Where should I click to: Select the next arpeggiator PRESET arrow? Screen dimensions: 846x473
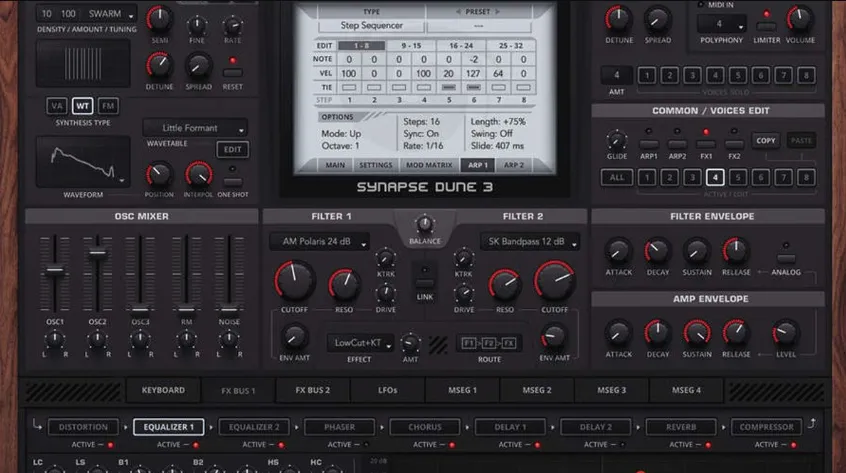pyautogui.click(x=498, y=11)
